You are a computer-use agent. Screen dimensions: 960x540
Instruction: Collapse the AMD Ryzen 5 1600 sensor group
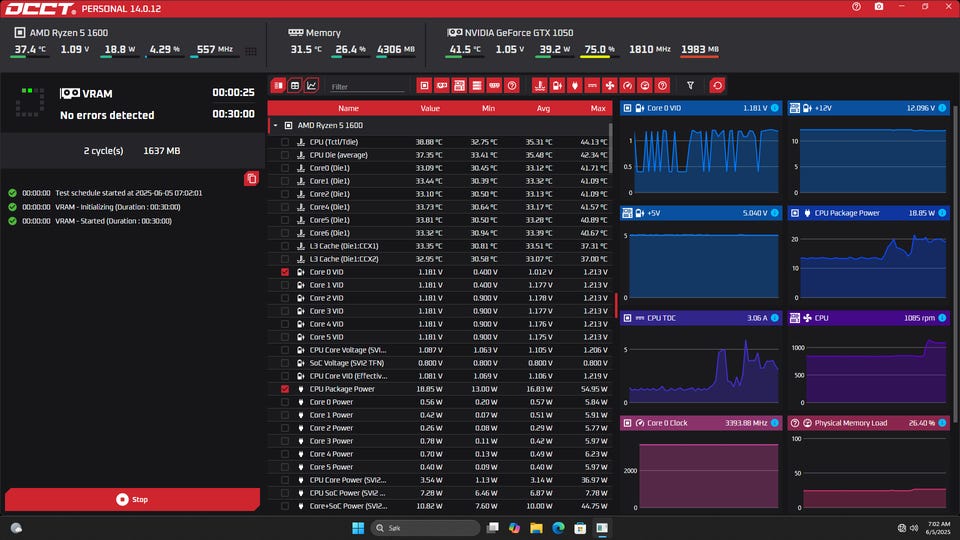click(x=276, y=126)
